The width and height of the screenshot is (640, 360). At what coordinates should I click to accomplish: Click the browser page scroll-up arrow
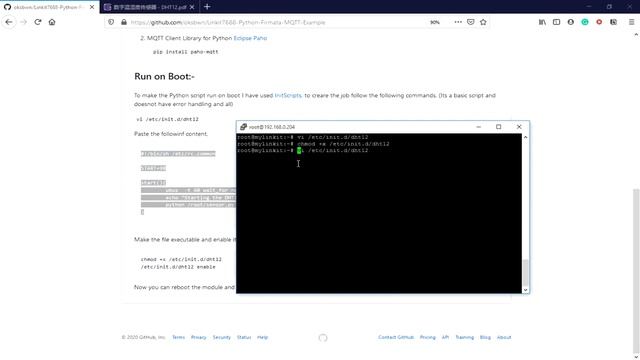click(636, 35)
